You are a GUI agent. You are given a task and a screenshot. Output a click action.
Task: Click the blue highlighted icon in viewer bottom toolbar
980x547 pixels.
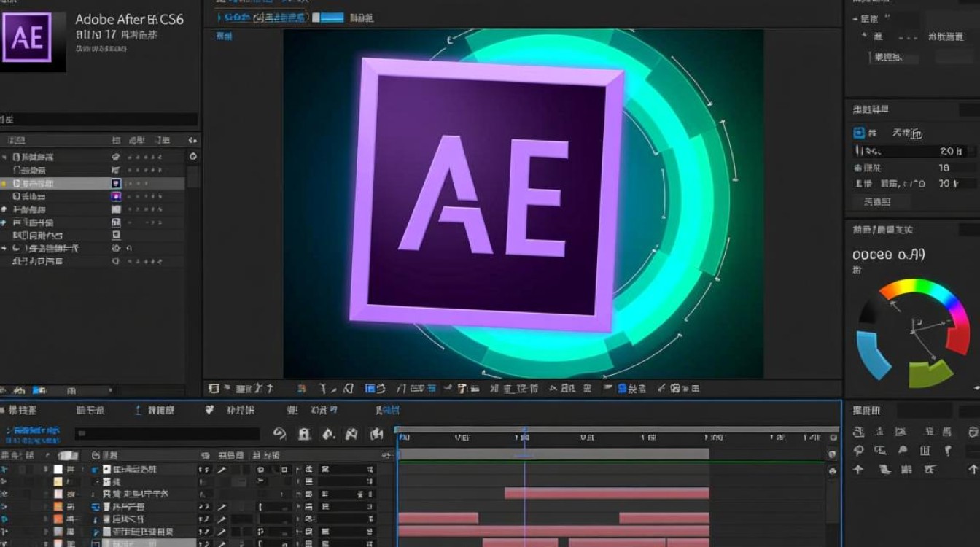coord(370,389)
